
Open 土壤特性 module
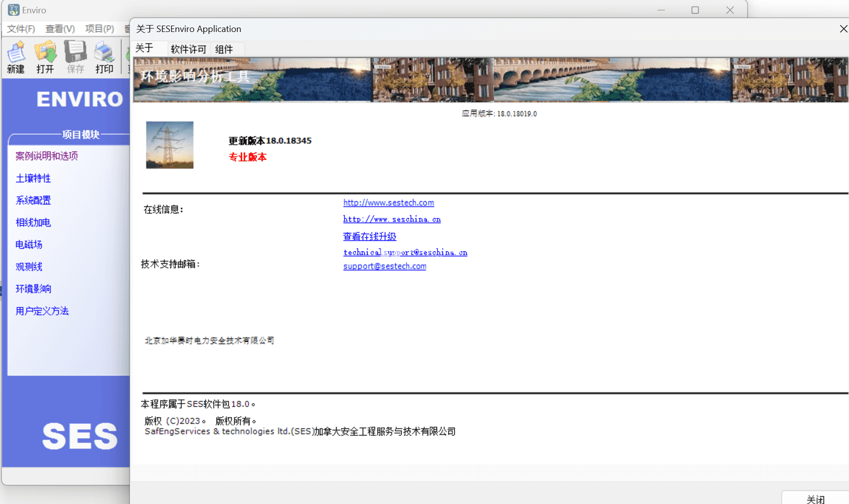pos(33,178)
